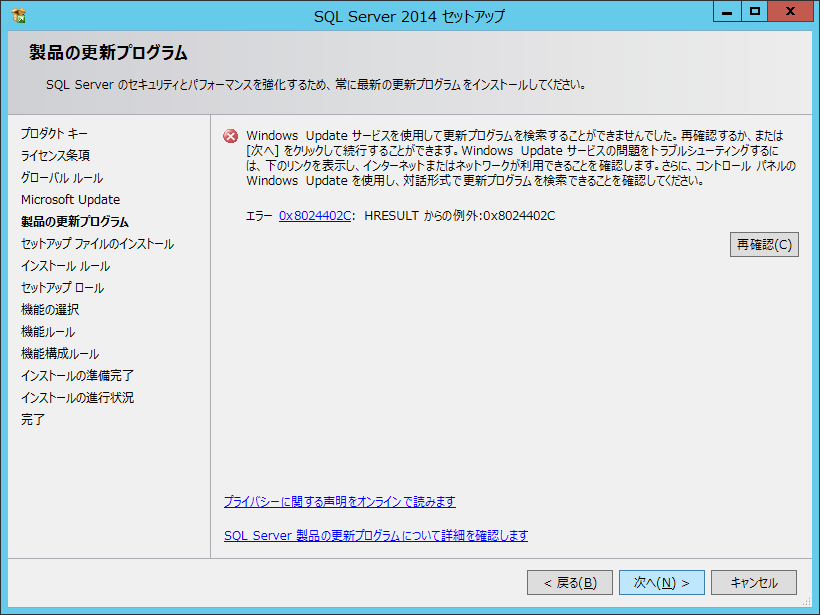Select グローバル ルール step in sidebar

pos(62,178)
